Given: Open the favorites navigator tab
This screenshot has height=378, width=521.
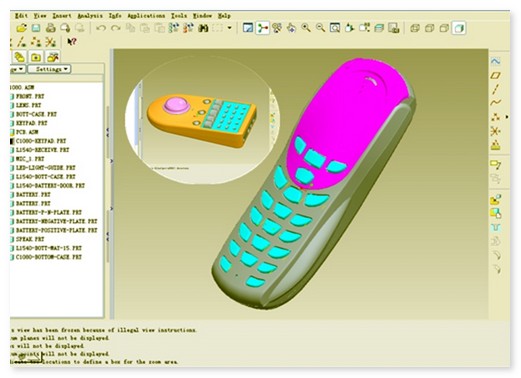Looking at the screenshot, I should pyautogui.click(x=53, y=57).
